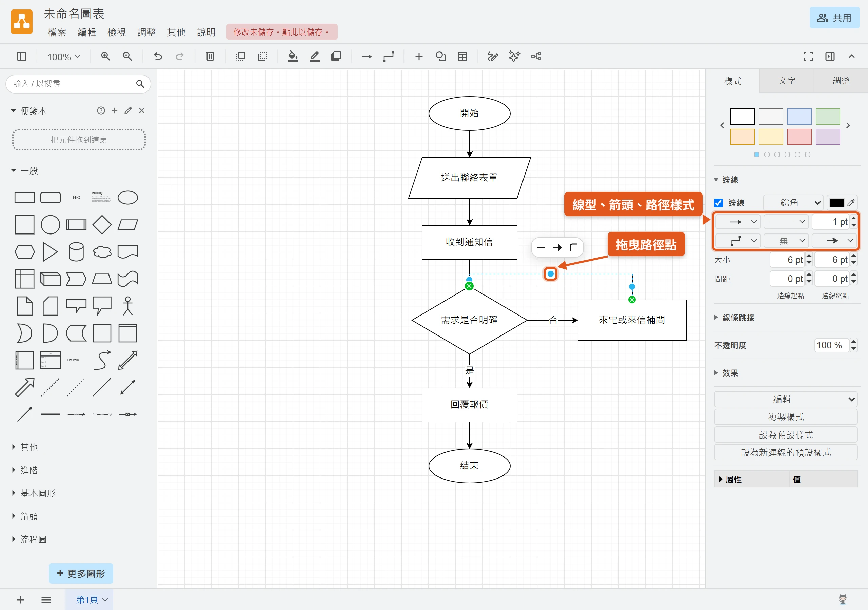Open the table insert icon
The image size is (868, 610).
click(x=462, y=56)
